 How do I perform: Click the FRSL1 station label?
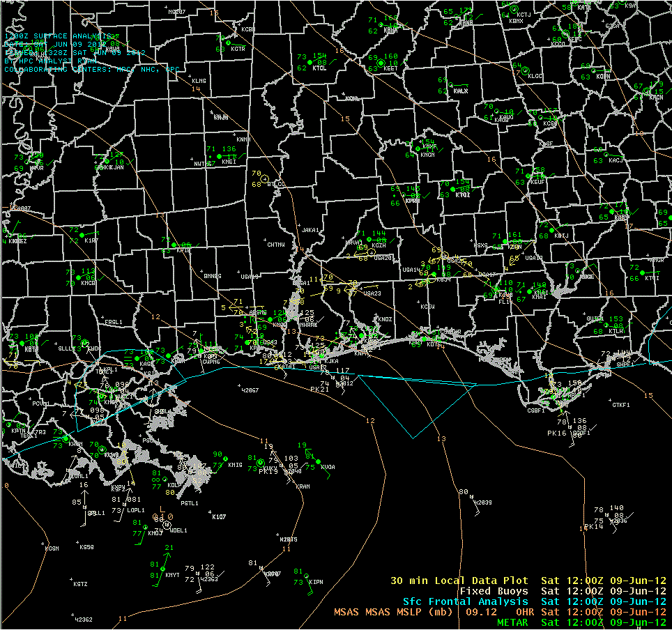coord(114,322)
